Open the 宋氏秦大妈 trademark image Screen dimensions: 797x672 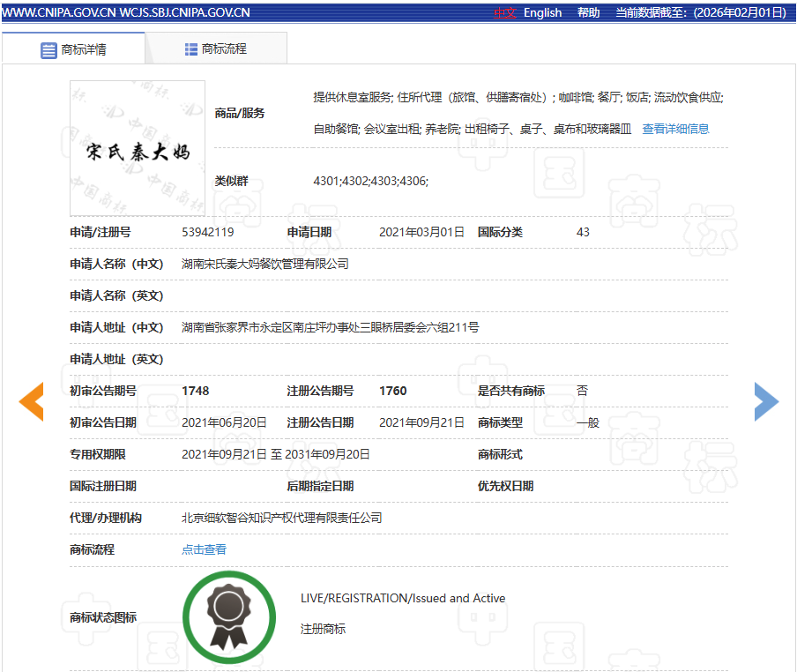click(x=138, y=148)
